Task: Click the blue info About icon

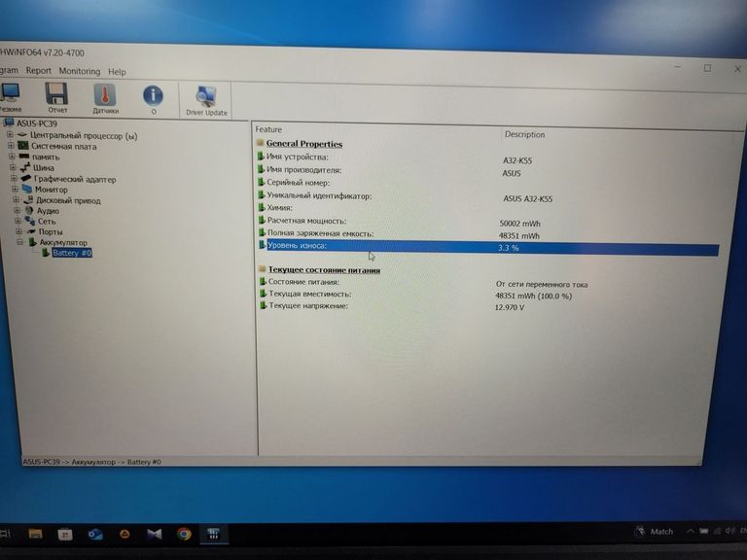Action: (153, 98)
